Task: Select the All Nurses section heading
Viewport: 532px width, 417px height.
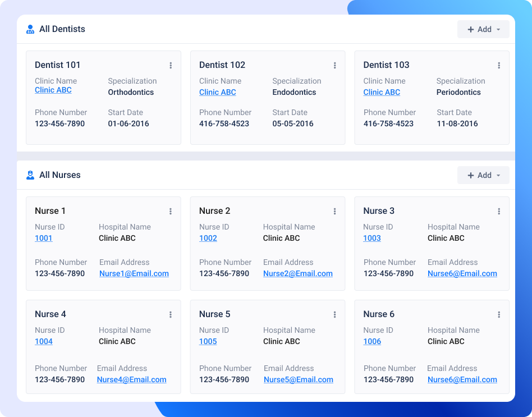Action: [x=60, y=175]
